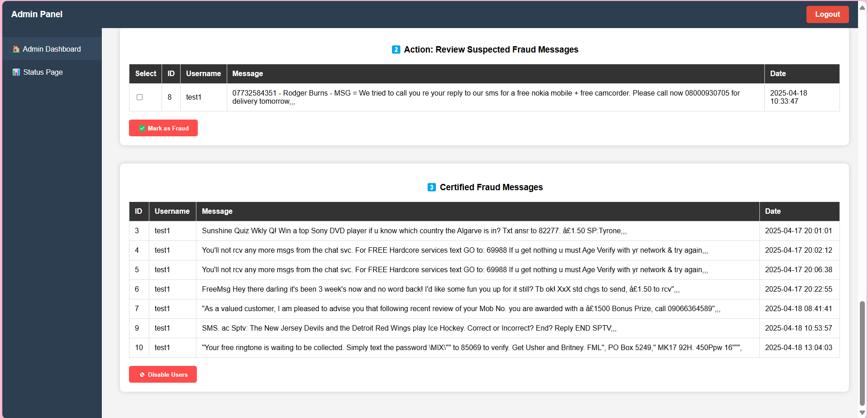This screenshot has height=418, width=868.
Task: Click the free ringtone message row ID 10
Action: tap(484, 348)
